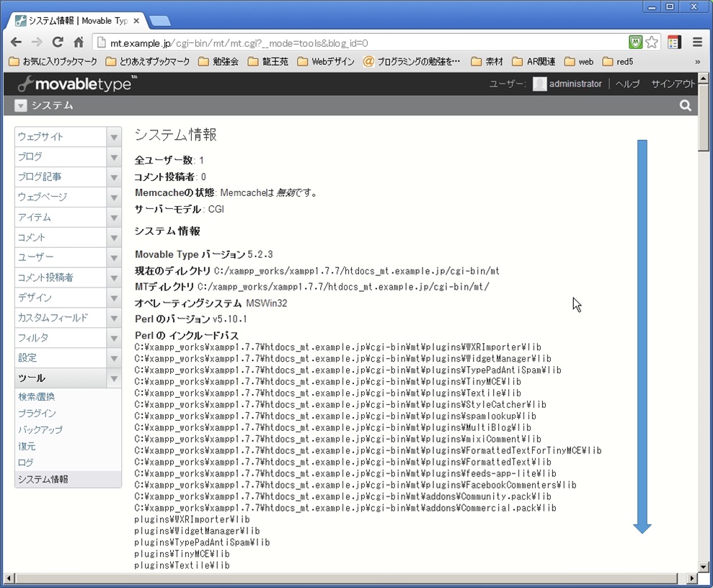713x588 pixels.
Task: Open the 勉強会 bookmark folder
Action: [218, 61]
